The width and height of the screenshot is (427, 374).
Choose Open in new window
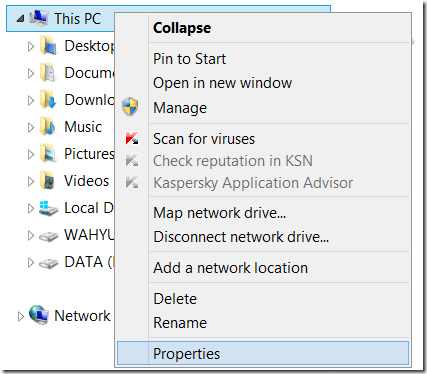pyautogui.click(x=263, y=83)
